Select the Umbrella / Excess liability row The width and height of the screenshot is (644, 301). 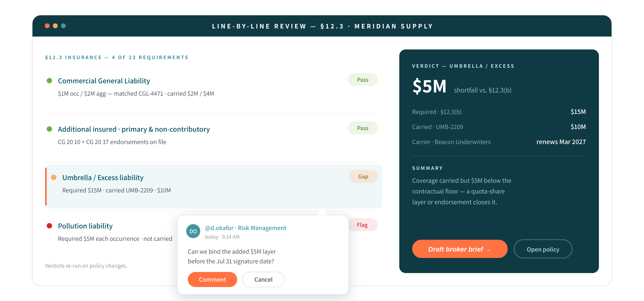pos(214,187)
